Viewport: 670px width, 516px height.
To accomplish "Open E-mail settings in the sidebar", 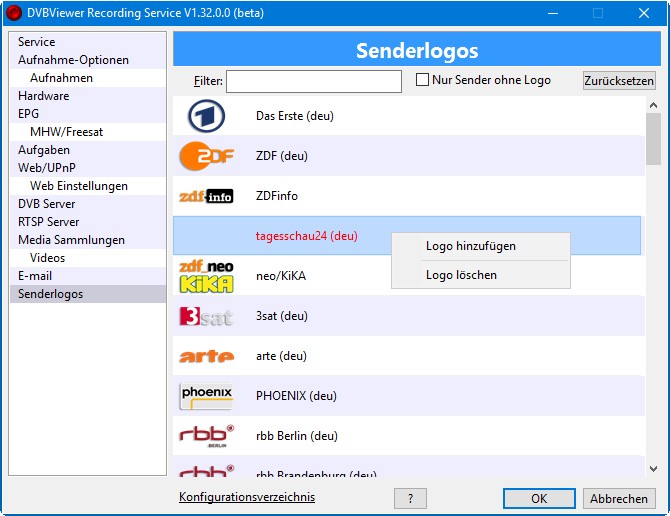I will pyautogui.click(x=88, y=276).
